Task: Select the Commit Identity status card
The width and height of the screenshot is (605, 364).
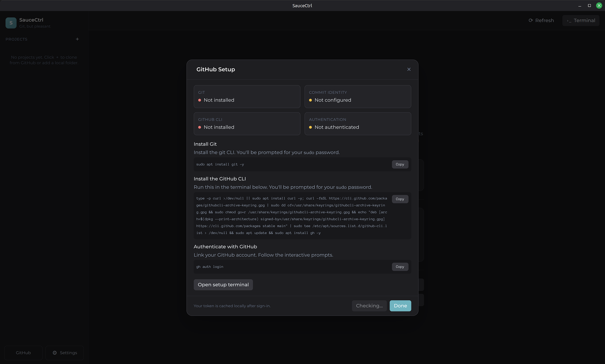Action: tap(358, 96)
